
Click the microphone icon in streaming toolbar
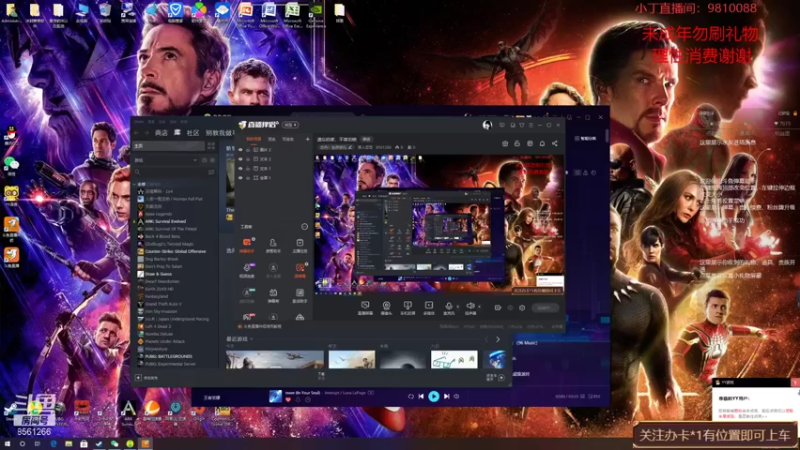pos(449,305)
